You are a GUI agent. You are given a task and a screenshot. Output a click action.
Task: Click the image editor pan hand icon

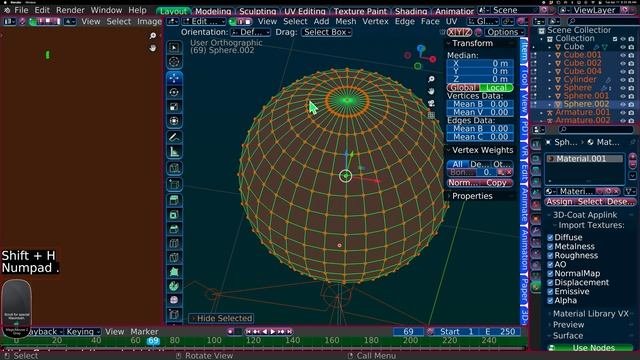153,48
